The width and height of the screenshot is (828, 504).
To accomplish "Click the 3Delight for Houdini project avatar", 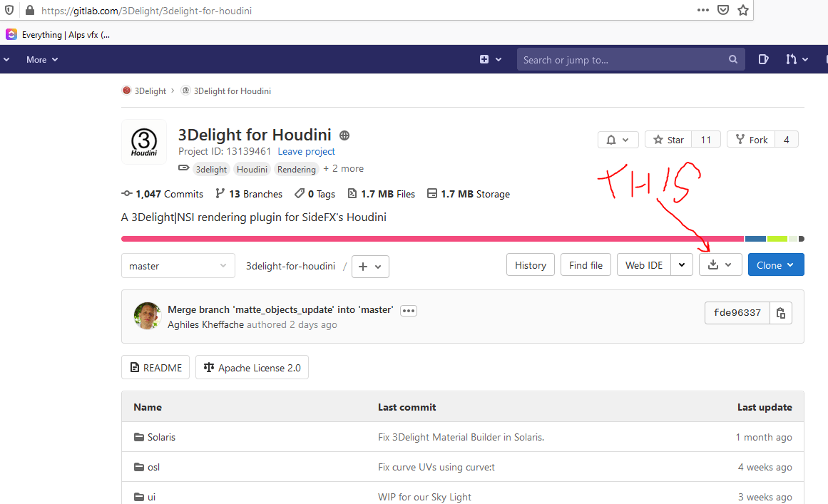I will (x=144, y=142).
